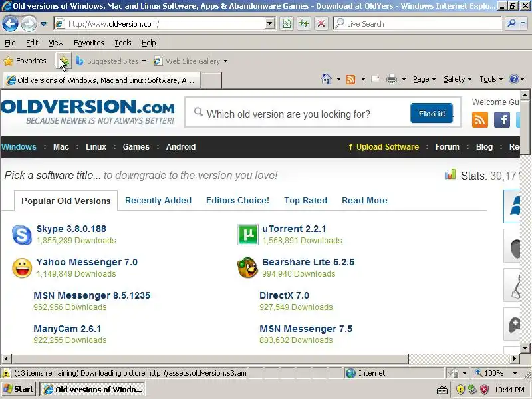Switch to the Editors Choice! tab
The width and height of the screenshot is (532, 399).
click(x=237, y=201)
